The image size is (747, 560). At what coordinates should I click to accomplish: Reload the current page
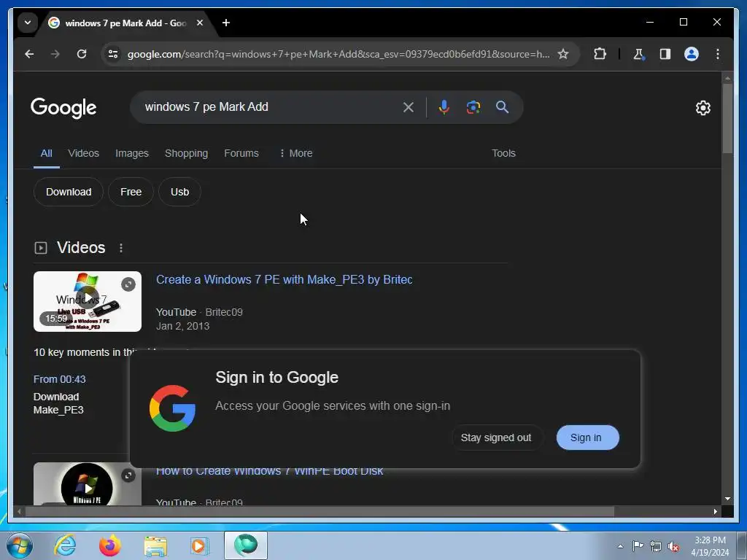point(82,54)
